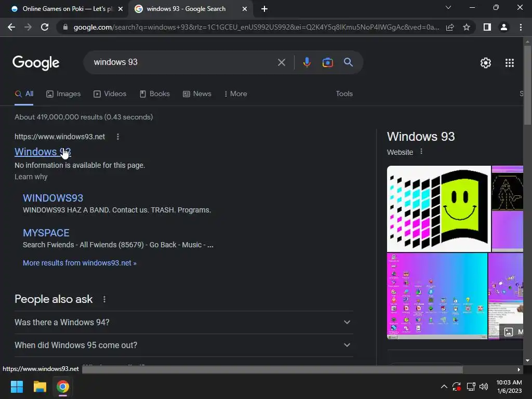Switch to Images results tab

[x=63, y=94]
